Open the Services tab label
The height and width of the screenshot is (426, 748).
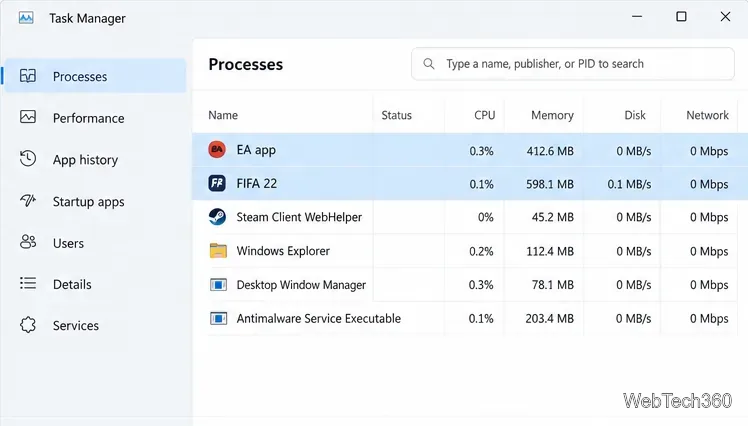click(76, 326)
